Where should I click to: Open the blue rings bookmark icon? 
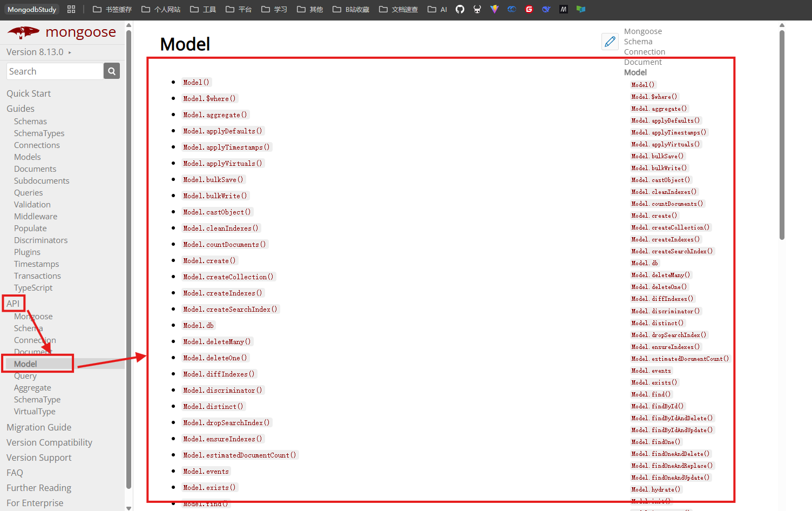tap(512, 9)
